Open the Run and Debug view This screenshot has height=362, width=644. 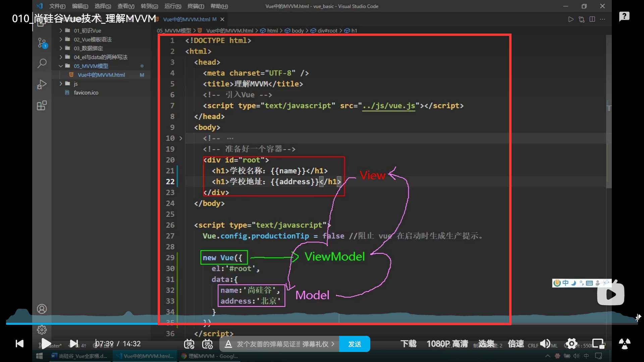coord(42,84)
